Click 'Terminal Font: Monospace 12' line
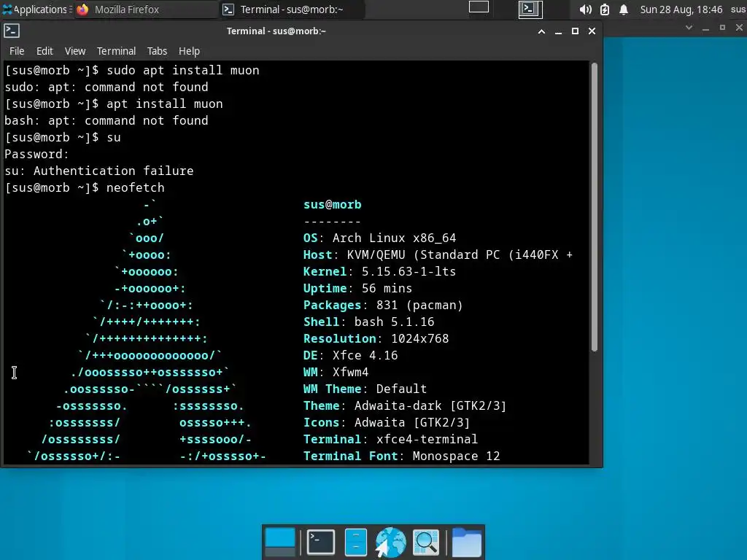747x560 pixels. [x=402, y=456]
